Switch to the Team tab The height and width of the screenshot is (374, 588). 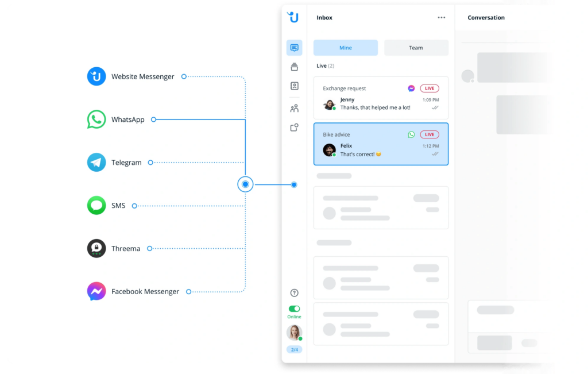pyautogui.click(x=416, y=48)
